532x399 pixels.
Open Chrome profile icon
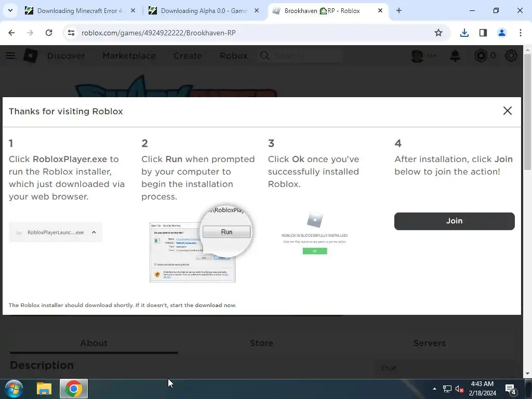point(502,33)
